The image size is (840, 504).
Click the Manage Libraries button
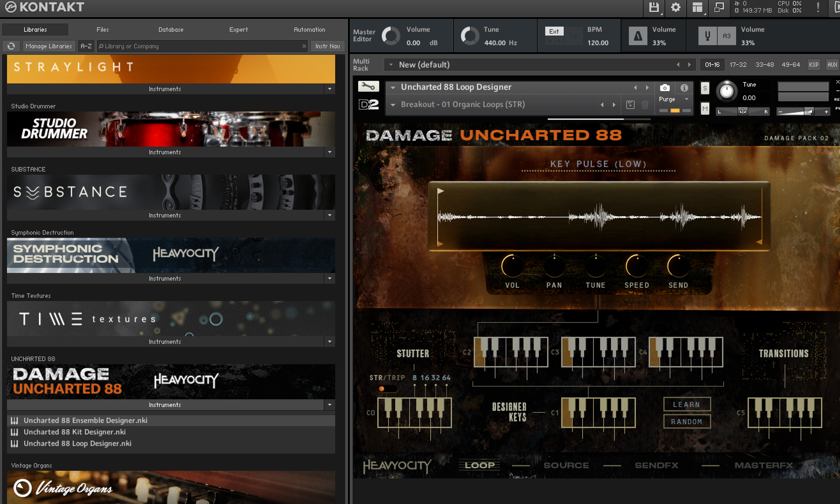pyautogui.click(x=49, y=46)
